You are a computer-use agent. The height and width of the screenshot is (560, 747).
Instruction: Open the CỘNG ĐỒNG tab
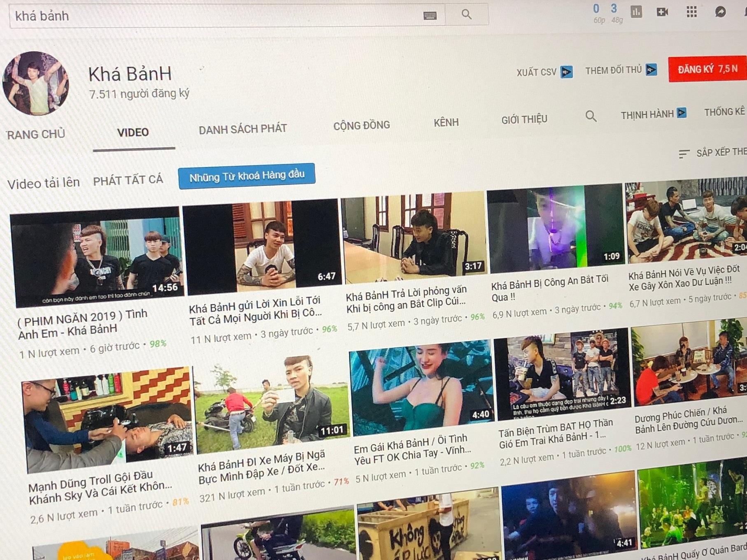point(361,124)
